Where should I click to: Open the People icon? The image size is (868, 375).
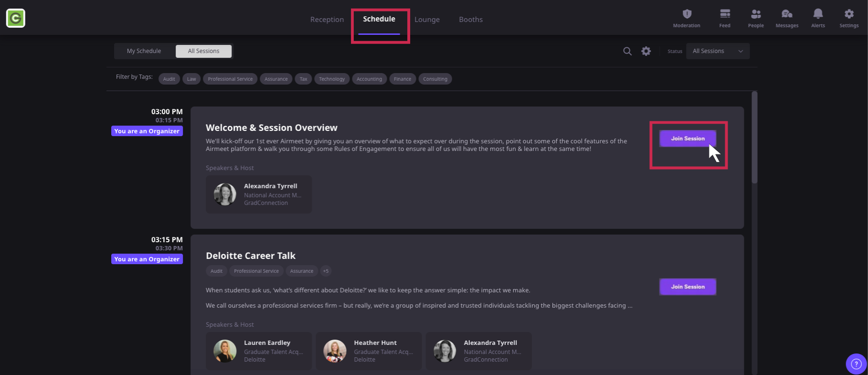click(x=756, y=18)
